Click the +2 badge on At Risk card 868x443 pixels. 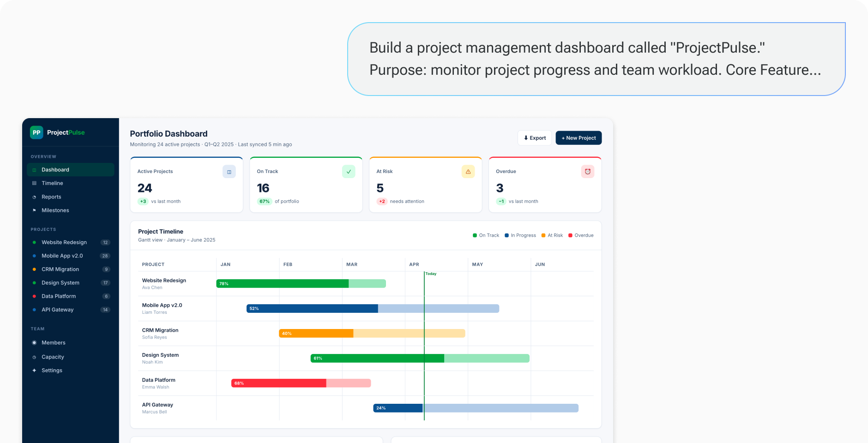(x=382, y=202)
